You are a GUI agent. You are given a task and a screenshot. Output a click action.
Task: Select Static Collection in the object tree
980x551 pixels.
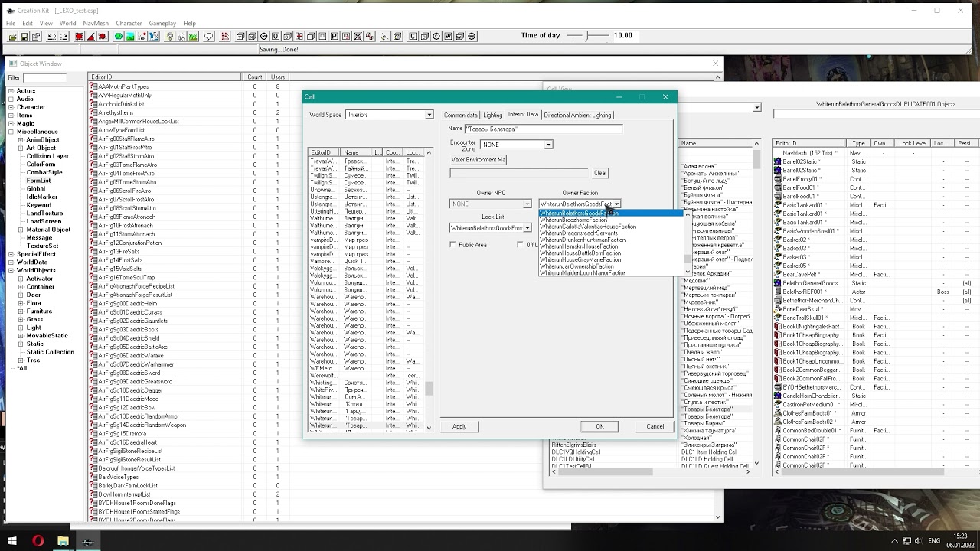coord(50,352)
